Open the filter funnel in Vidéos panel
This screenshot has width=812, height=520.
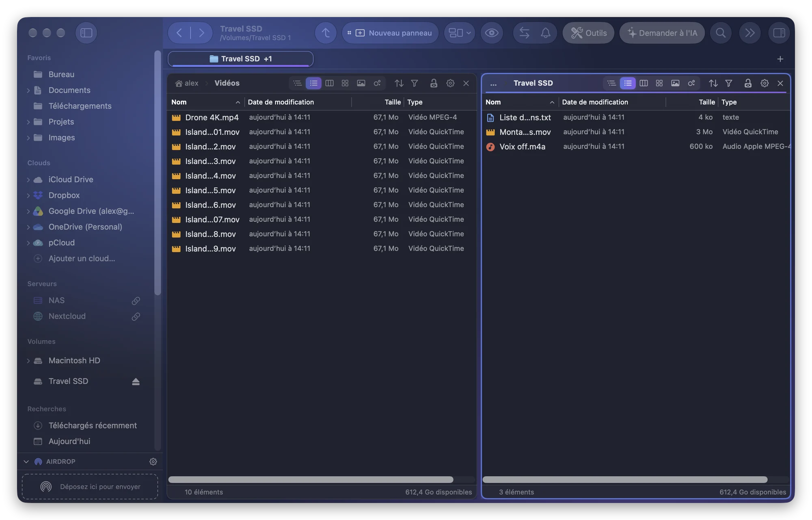(x=415, y=83)
